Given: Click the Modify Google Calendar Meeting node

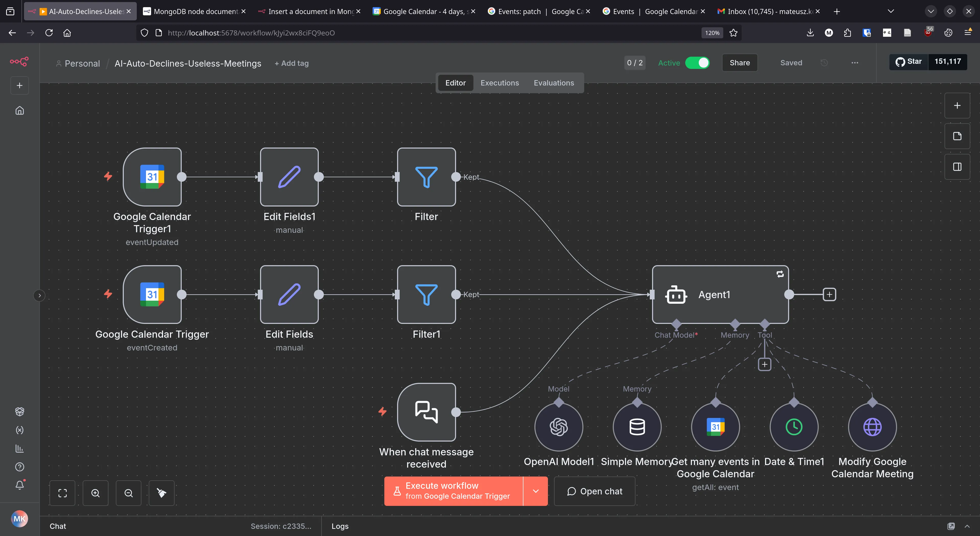Looking at the screenshot, I should point(872,427).
